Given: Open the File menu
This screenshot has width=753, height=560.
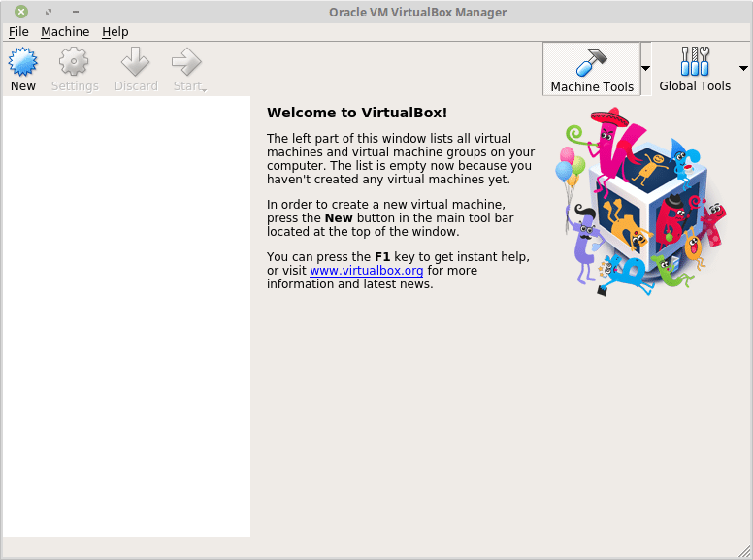Looking at the screenshot, I should pyautogui.click(x=18, y=32).
